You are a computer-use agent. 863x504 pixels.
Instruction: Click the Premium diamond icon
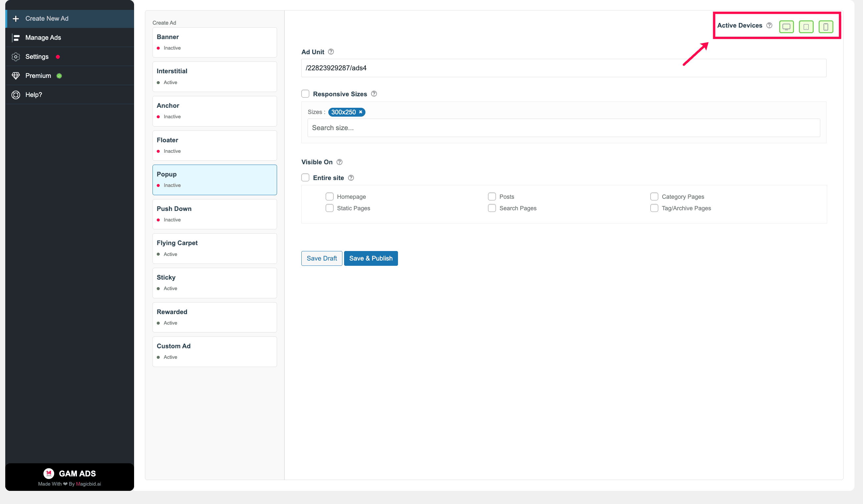click(x=16, y=76)
